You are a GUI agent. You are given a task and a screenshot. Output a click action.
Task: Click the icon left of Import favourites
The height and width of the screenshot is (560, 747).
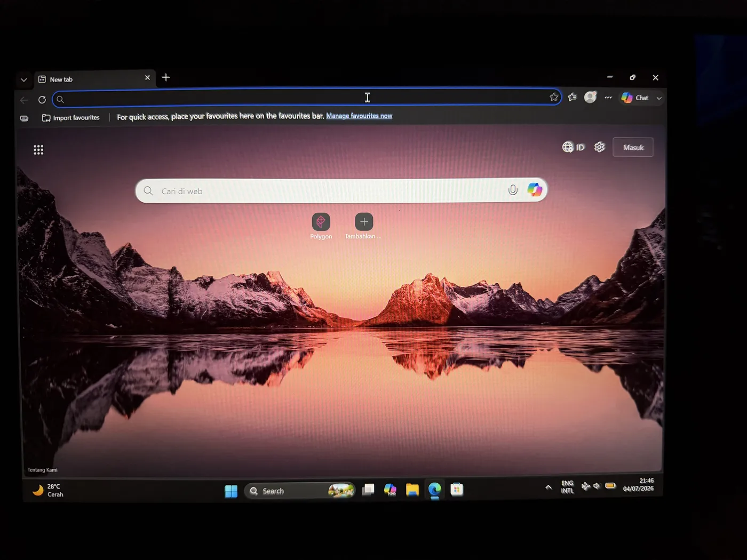point(24,118)
